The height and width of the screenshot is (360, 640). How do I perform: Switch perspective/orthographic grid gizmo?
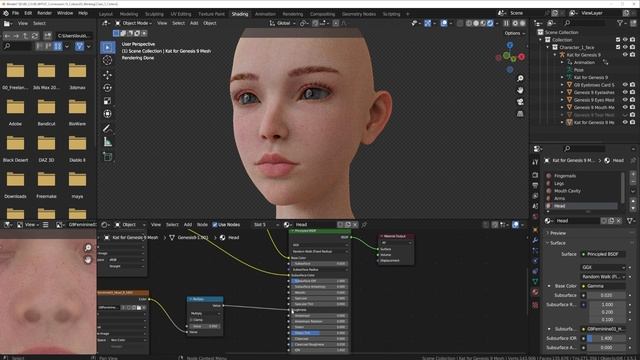pos(520,113)
